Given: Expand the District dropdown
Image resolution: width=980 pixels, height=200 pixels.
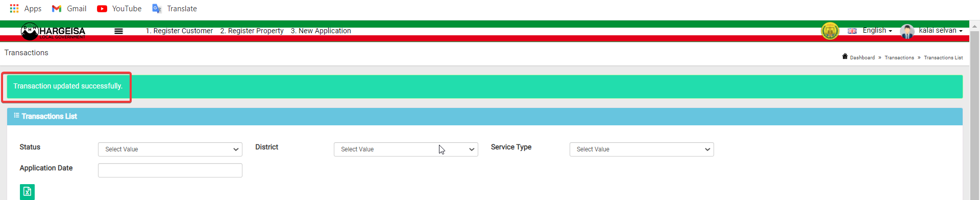Looking at the screenshot, I should (x=406, y=149).
